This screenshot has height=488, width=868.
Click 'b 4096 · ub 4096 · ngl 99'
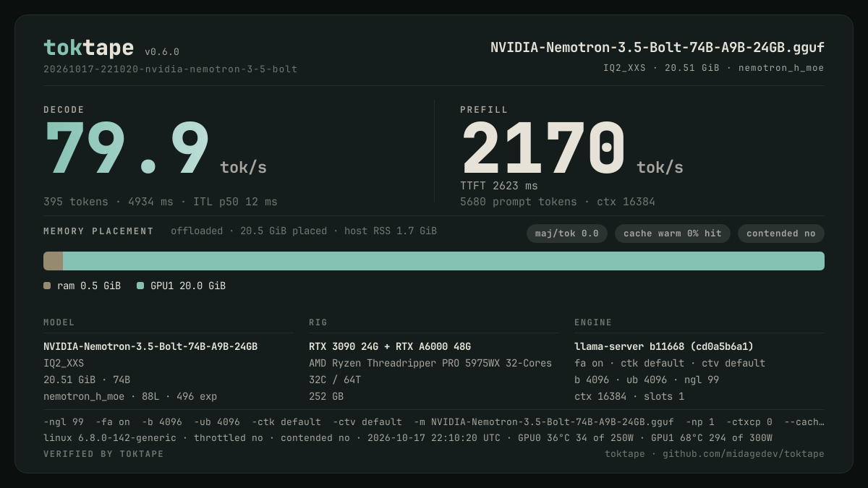click(647, 380)
